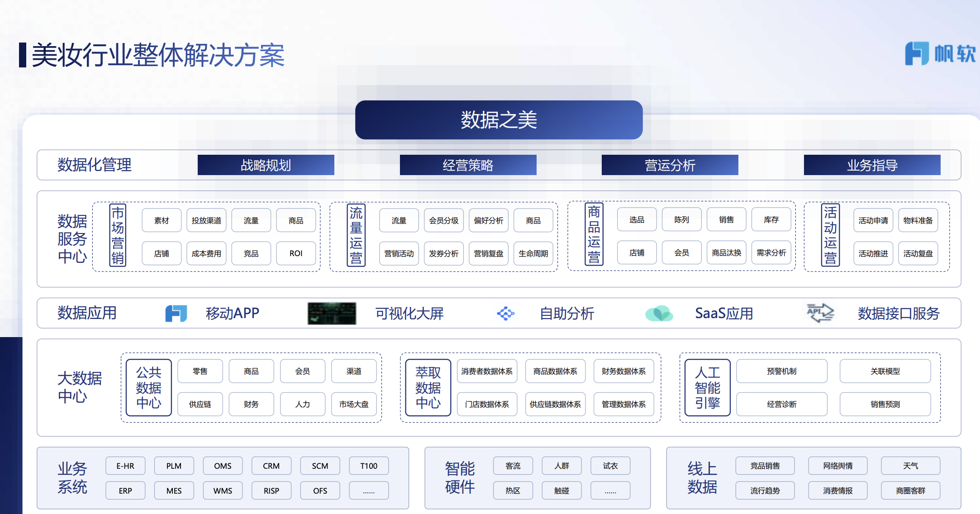Image resolution: width=980 pixels, height=514 pixels.
Task: Click the 会员分级 box
Action: [x=443, y=220]
